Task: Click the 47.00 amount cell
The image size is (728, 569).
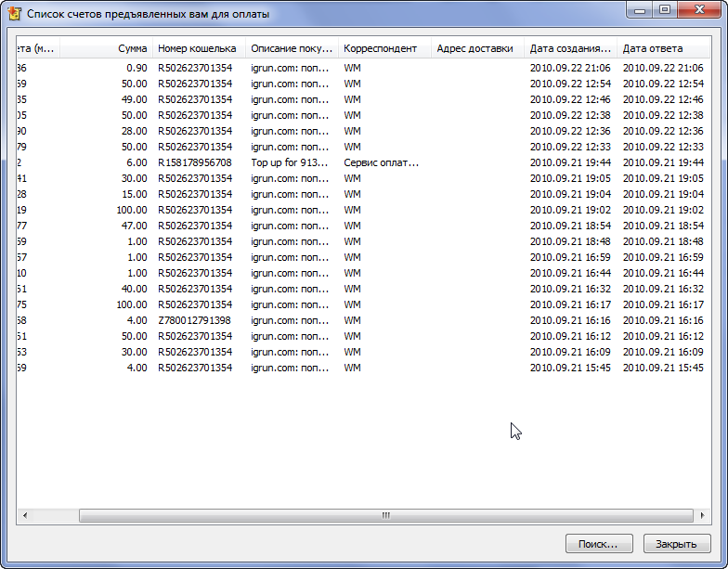Action: coord(134,226)
